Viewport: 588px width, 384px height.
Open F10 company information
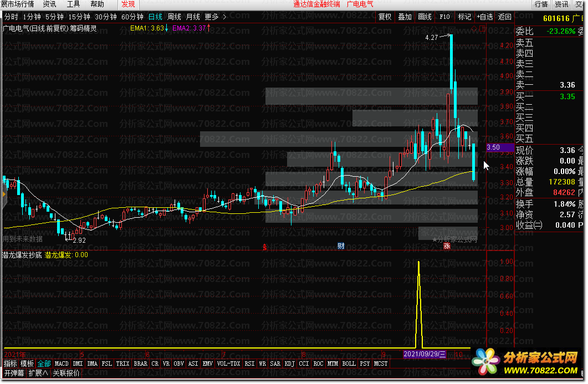[x=444, y=17]
